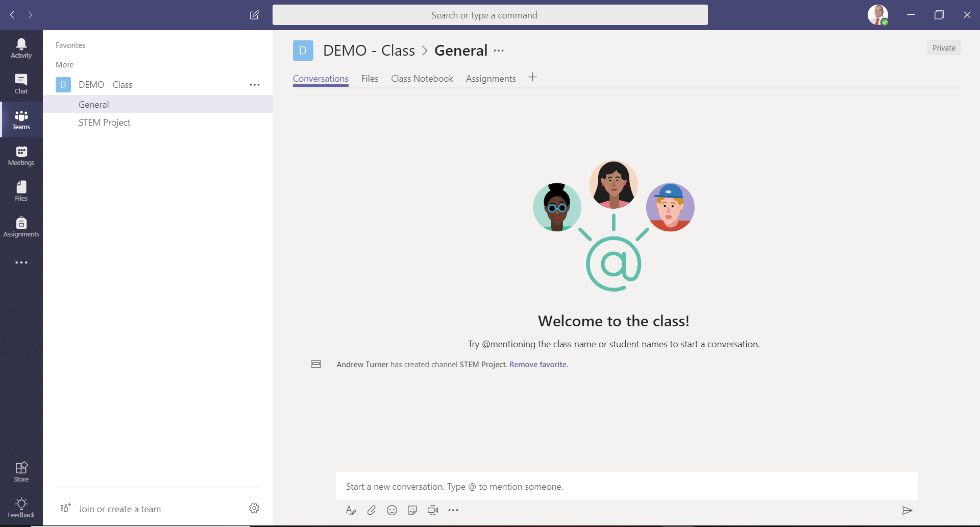This screenshot has height=527, width=980.
Task: Open the Meetings calendar icon
Action: click(21, 156)
